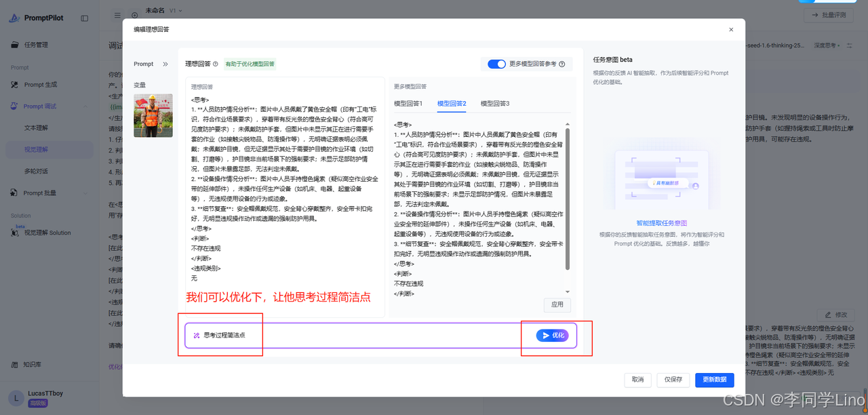868x415 pixels.
Task: Click 批量评测 button behind dialog
Action: (x=828, y=15)
